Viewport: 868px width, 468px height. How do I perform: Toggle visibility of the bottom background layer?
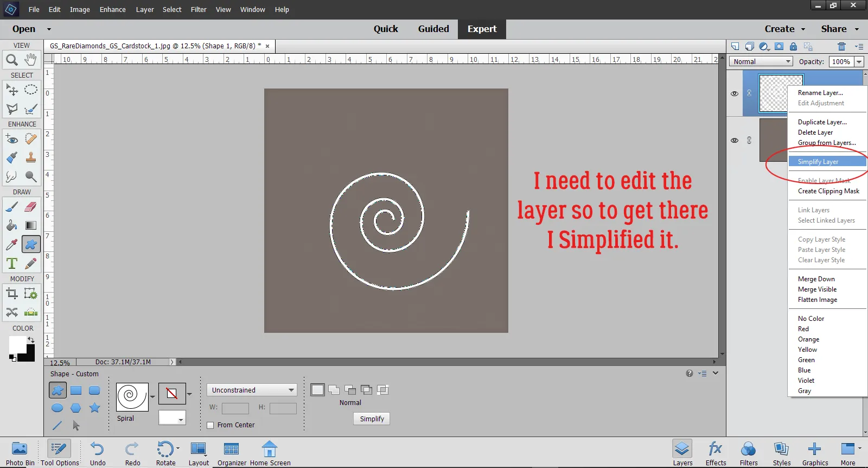point(735,140)
